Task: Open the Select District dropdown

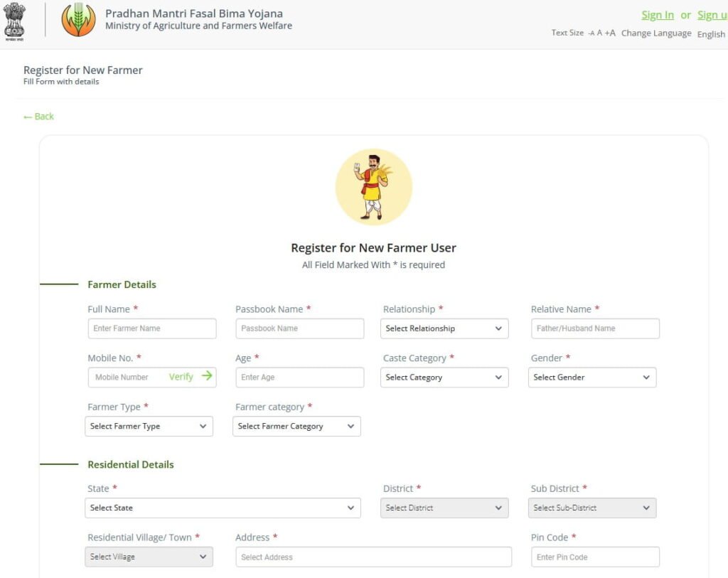Action: 444,508
